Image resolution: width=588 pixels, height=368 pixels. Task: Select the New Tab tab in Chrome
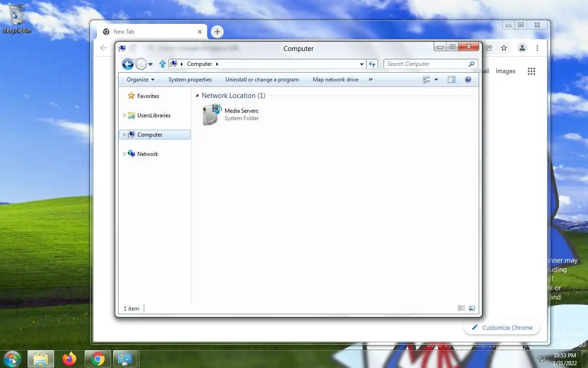coord(152,32)
